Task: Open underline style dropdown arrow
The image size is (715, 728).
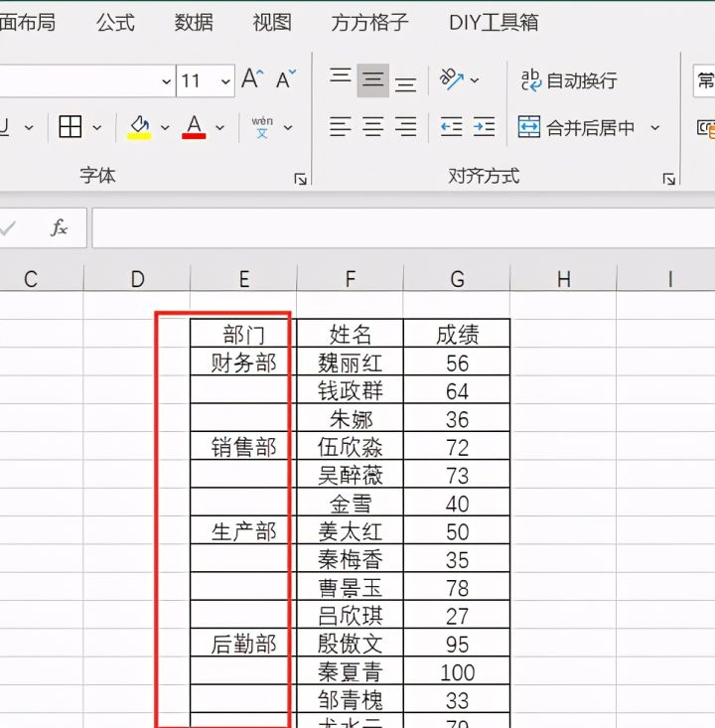Action: tap(29, 128)
